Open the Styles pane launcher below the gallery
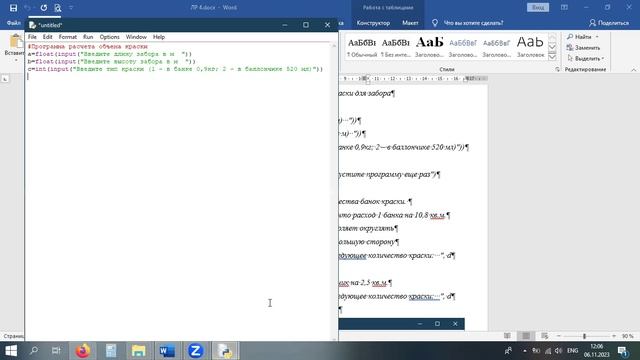 coord(557,70)
